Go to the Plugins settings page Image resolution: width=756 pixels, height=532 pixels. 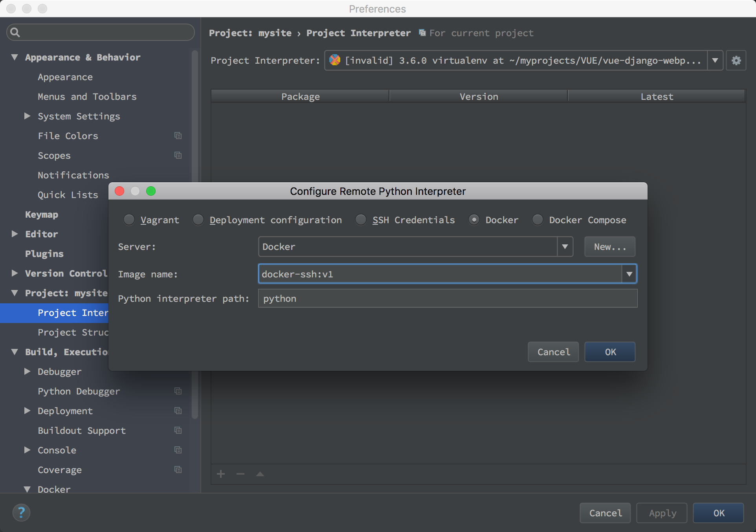point(44,254)
